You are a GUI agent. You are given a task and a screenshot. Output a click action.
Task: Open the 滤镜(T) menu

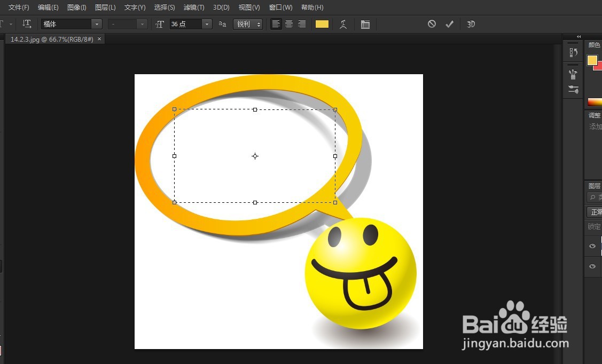193,7
